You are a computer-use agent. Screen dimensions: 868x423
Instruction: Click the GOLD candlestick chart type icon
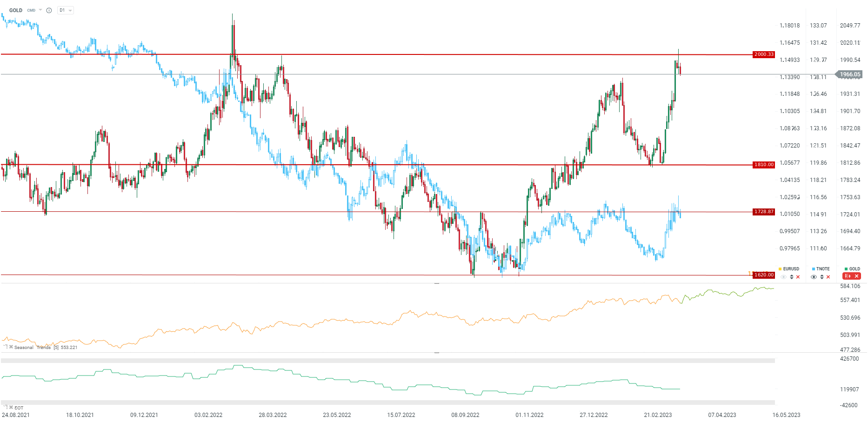(x=848, y=276)
